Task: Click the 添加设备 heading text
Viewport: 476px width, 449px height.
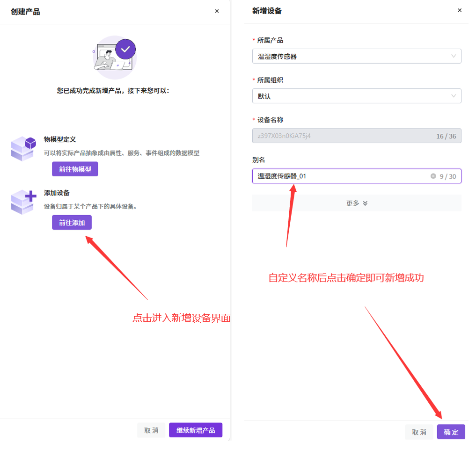Action: pos(57,193)
